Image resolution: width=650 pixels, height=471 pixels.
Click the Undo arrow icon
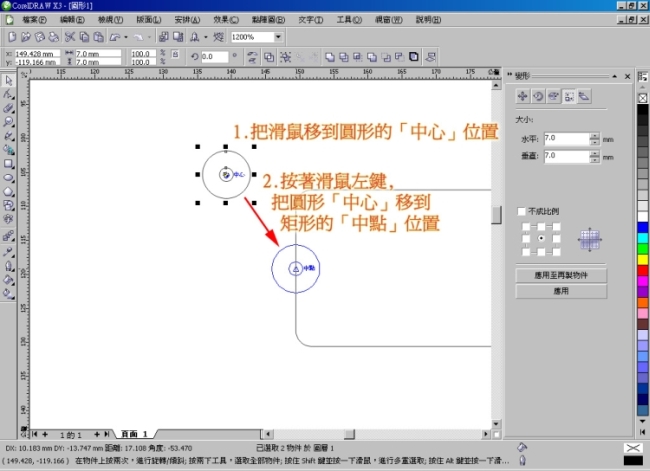(114, 37)
